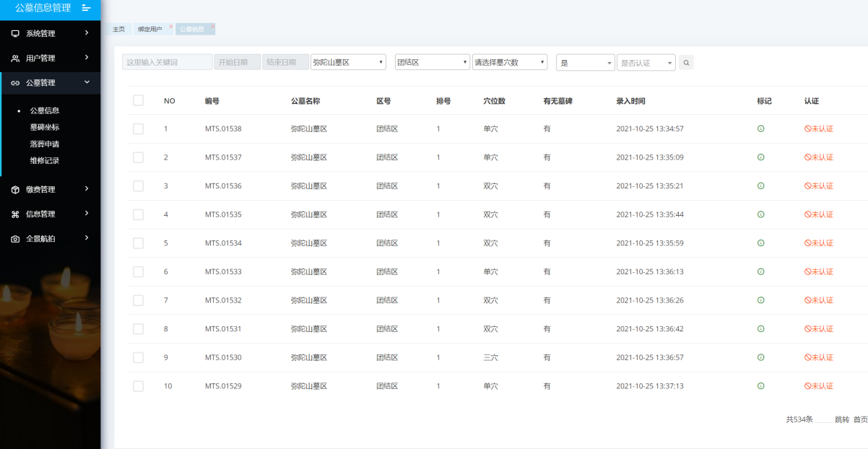This screenshot has height=449, width=868.
Task: Check the box for row MTS.01538
Action: coord(138,128)
